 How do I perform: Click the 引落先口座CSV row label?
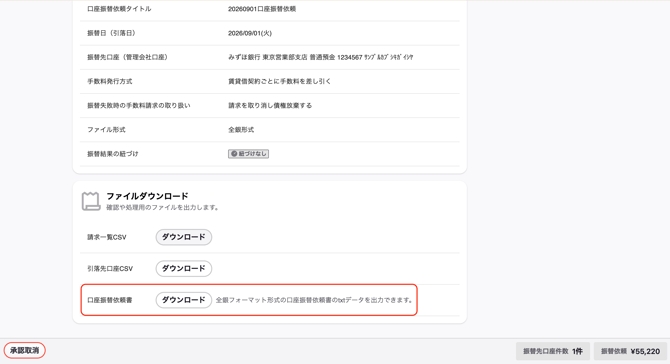tap(110, 269)
